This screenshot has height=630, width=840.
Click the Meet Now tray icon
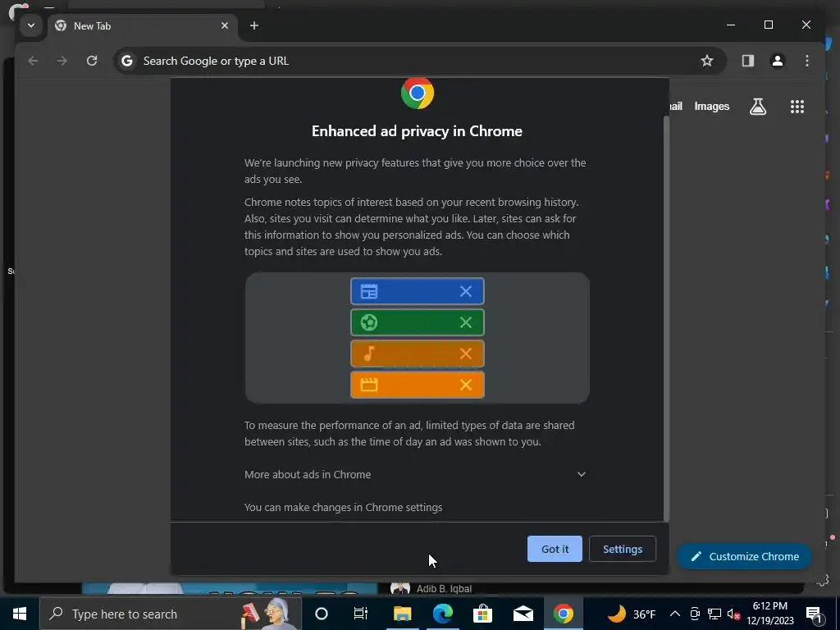695,614
